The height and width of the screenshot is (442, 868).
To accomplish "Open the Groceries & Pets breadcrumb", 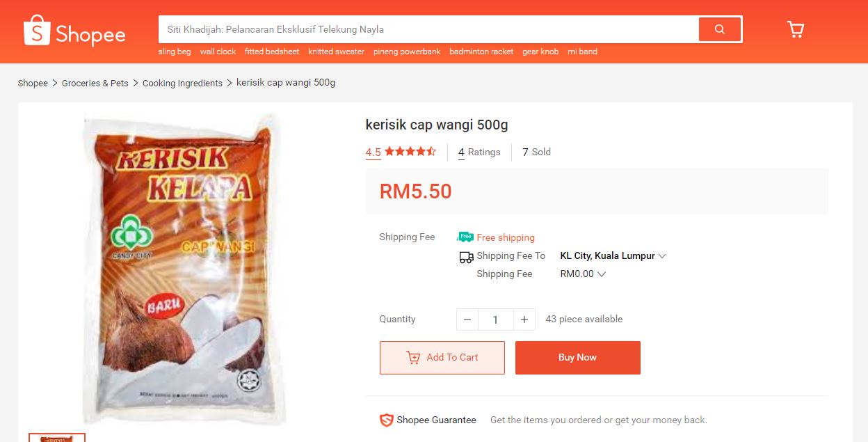I will [95, 83].
